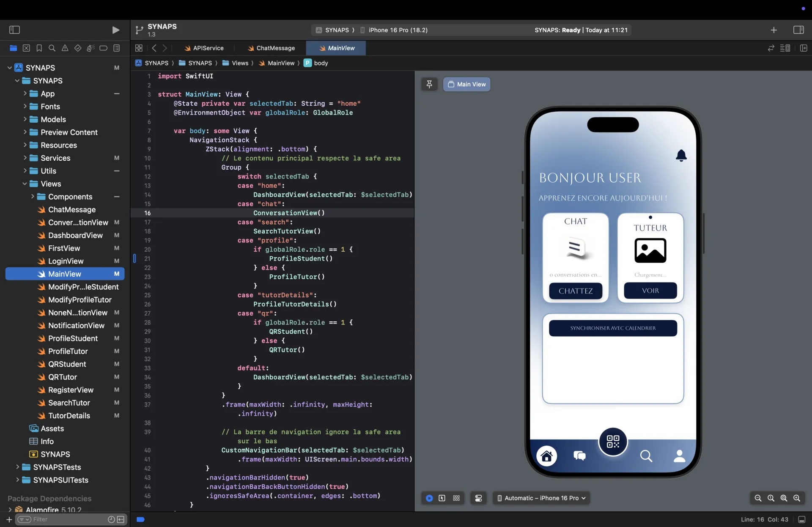The width and height of the screenshot is (812, 527).
Task: Tap the search tab in preview
Action: coord(646,456)
